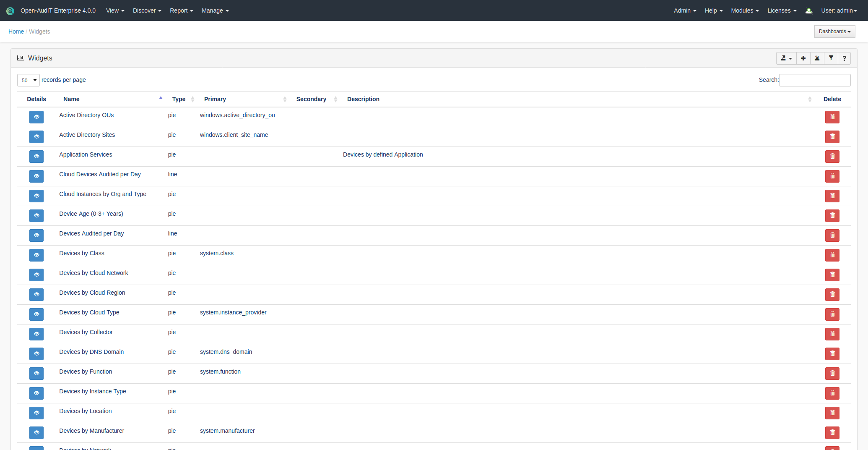Click the import icon in Widgets toolbar
The image size is (868, 450).
817,58
